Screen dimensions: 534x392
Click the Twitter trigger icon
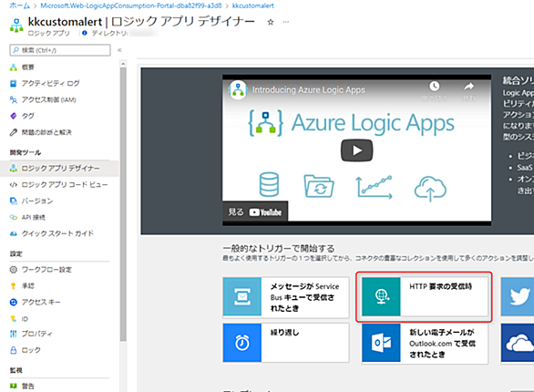pyautogui.click(x=519, y=296)
